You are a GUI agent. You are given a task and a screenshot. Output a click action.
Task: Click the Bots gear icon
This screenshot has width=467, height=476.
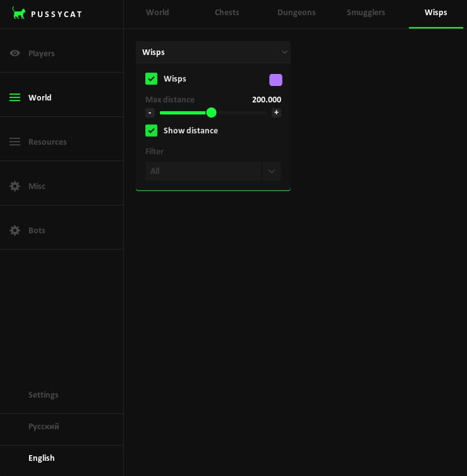[15, 230]
